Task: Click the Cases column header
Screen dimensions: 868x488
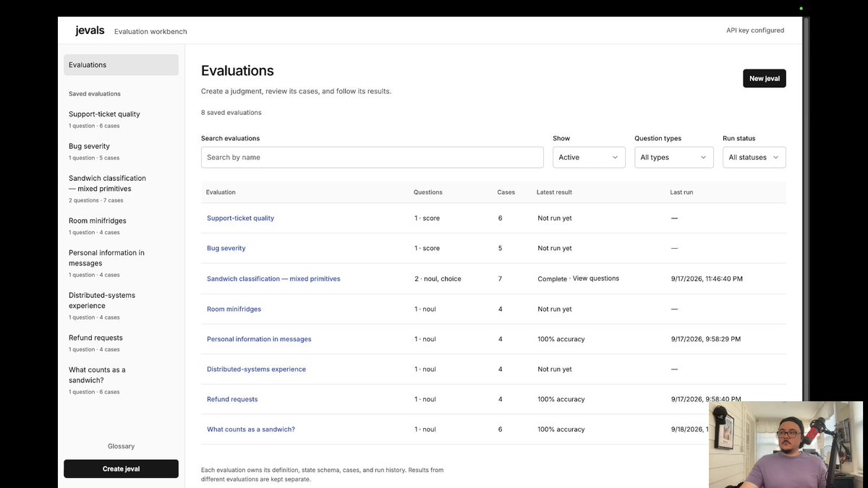Action: click(x=506, y=192)
